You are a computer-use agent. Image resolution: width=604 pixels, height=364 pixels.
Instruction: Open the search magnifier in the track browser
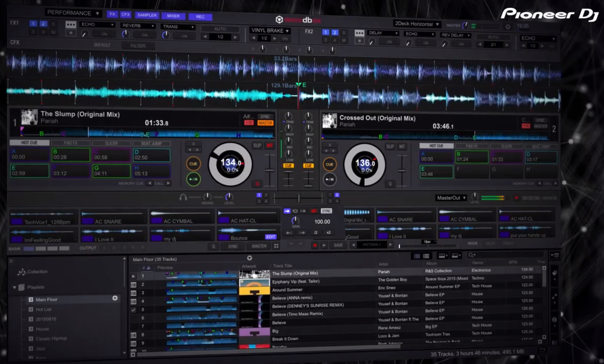pos(472,255)
